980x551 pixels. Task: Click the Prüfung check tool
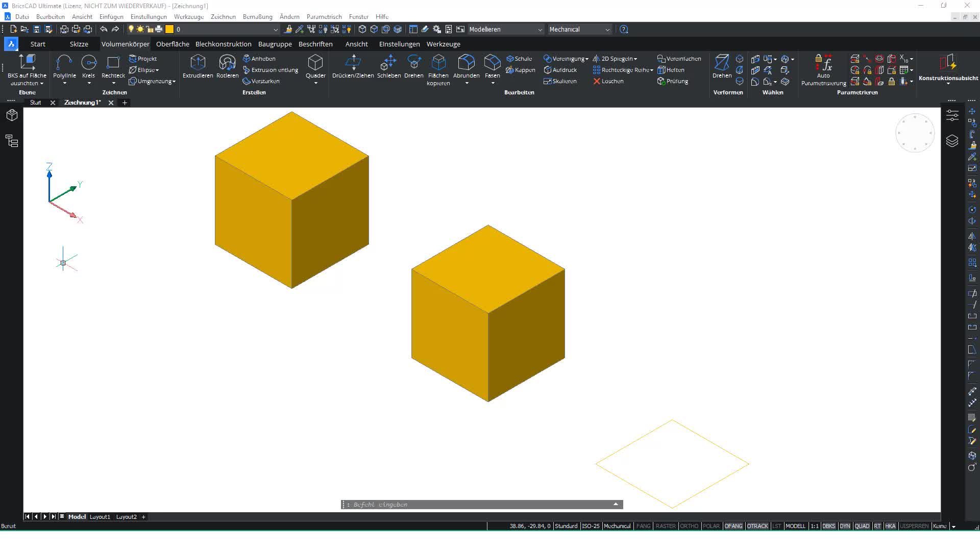[673, 81]
